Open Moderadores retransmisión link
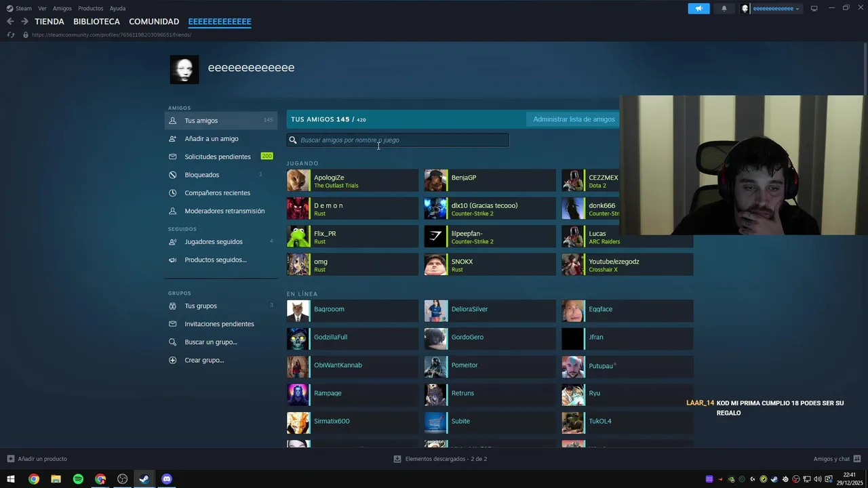Image resolution: width=868 pixels, height=488 pixels. click(224, 211)
